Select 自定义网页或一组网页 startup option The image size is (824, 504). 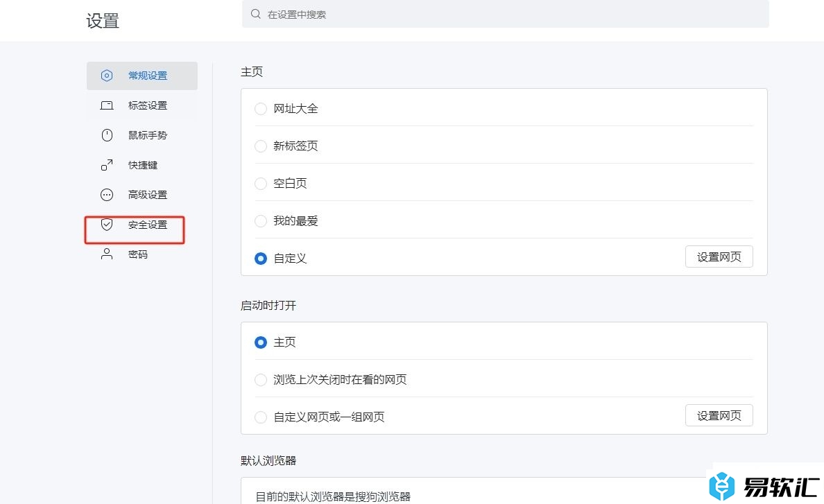coord(261,417)
